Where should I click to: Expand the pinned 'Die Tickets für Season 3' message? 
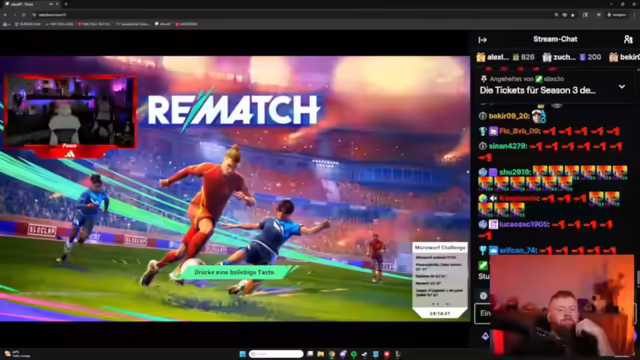click(x=622, y=87)
